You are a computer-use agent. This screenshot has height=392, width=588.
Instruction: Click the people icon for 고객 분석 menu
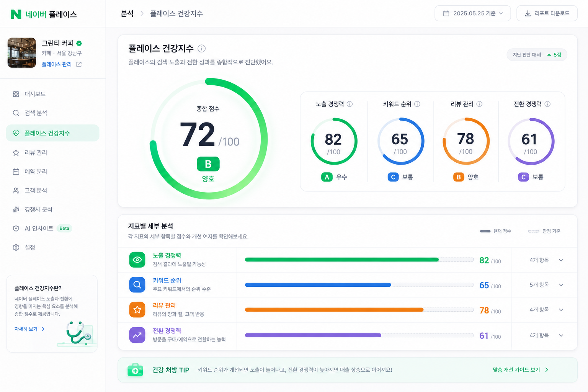tap(16, 191)
